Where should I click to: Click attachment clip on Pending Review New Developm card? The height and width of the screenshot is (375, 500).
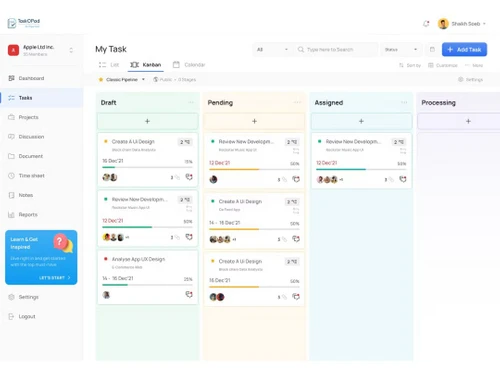(x=284, y=180)
